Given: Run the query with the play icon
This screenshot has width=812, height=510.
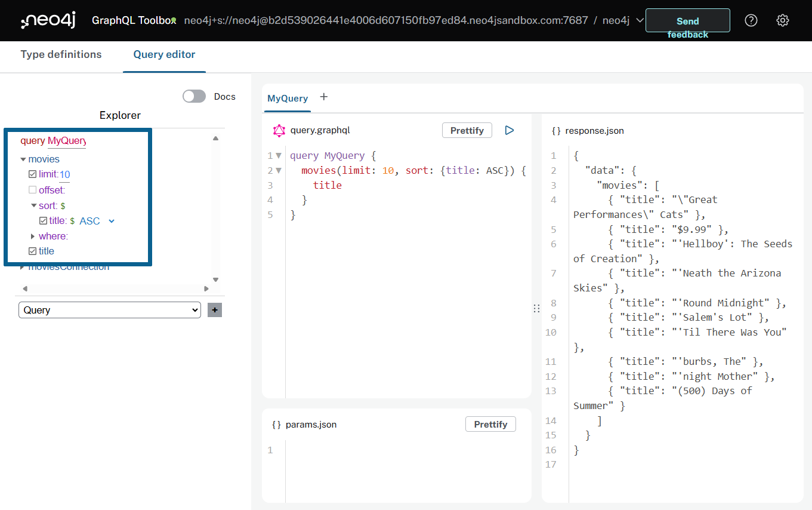Looking at the screenshot, I should (x=510, y=130).
